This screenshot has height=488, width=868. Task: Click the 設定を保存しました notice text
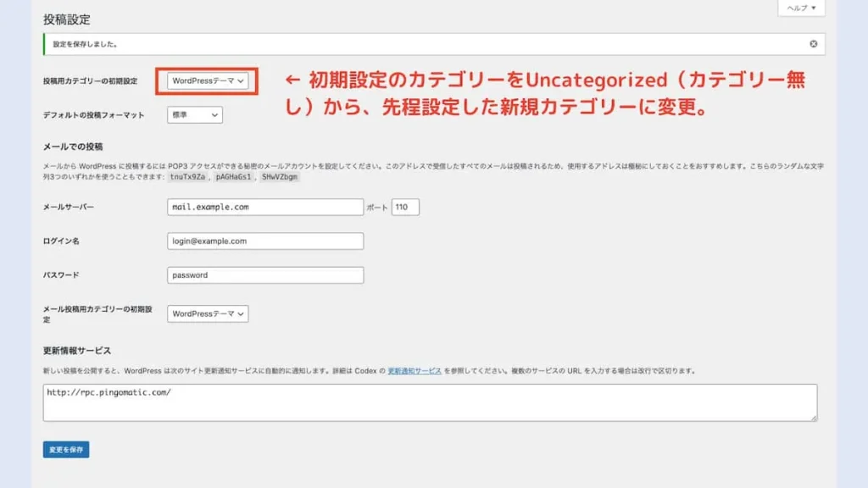[x=86, y=44]
